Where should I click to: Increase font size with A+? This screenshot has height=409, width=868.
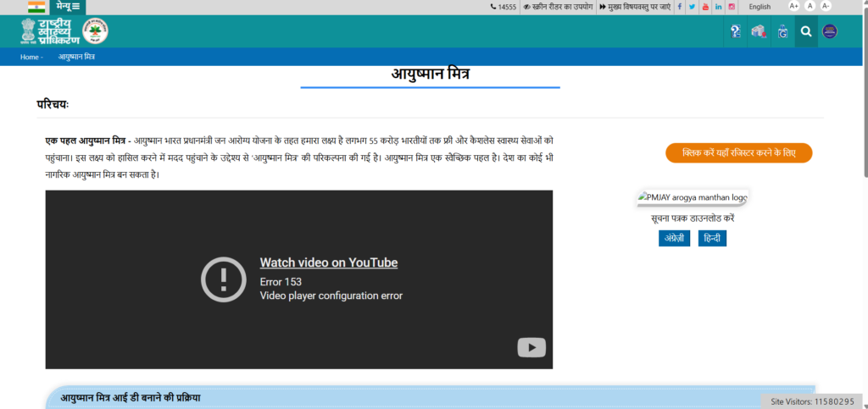click(x=793, y=6)
